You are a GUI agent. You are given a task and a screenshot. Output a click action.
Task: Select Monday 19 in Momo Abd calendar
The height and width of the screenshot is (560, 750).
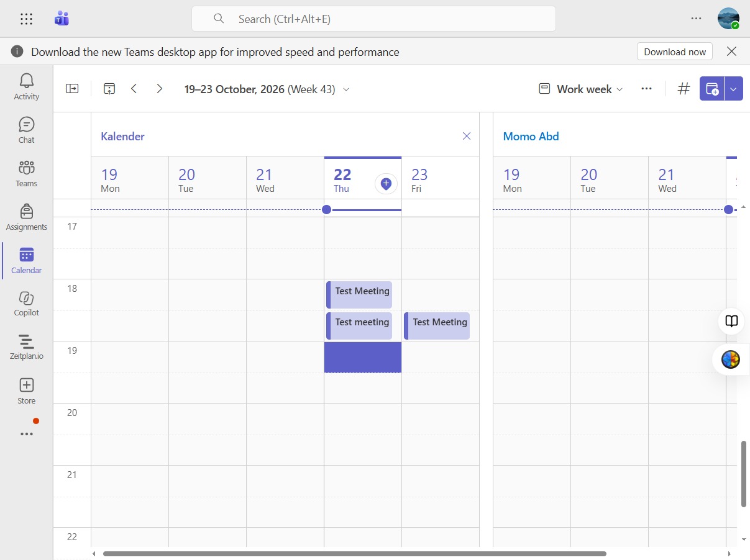pos(532,178)
